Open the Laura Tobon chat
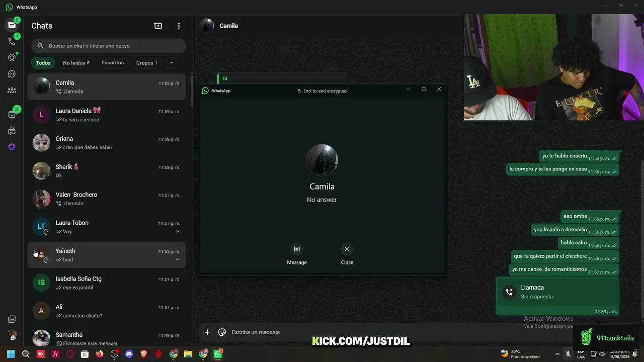The width and height of the screenshot is (644, 362). pyautogui.click(x=107, y=227)
